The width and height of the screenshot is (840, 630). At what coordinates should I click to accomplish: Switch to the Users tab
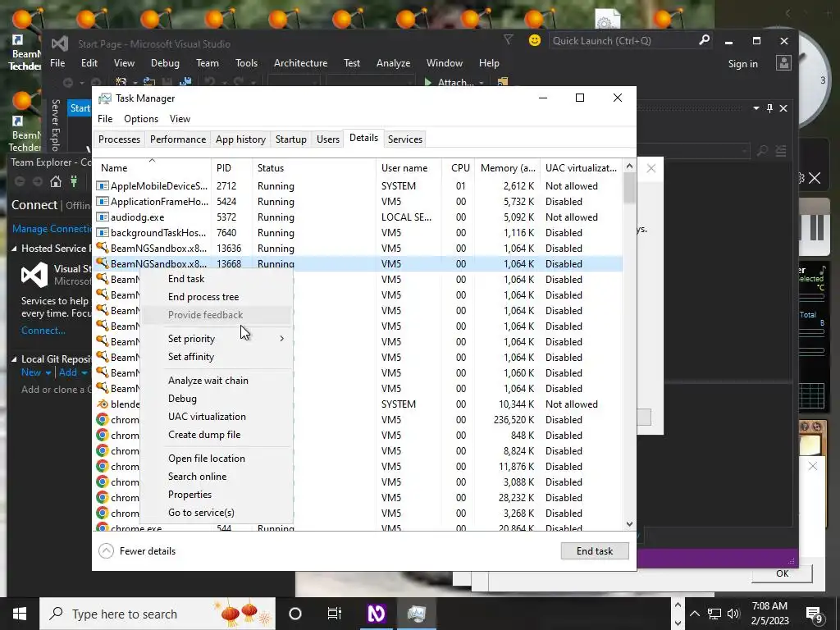328,139
